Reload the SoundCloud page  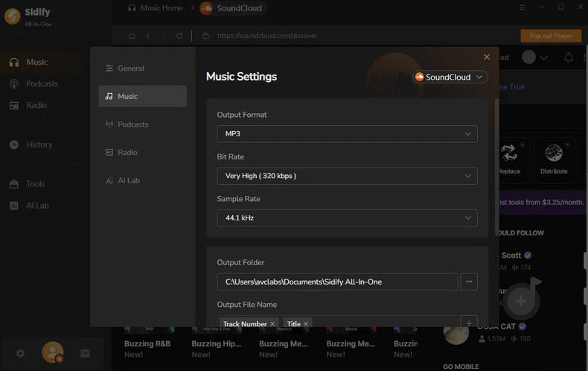(x=179, y=36)
